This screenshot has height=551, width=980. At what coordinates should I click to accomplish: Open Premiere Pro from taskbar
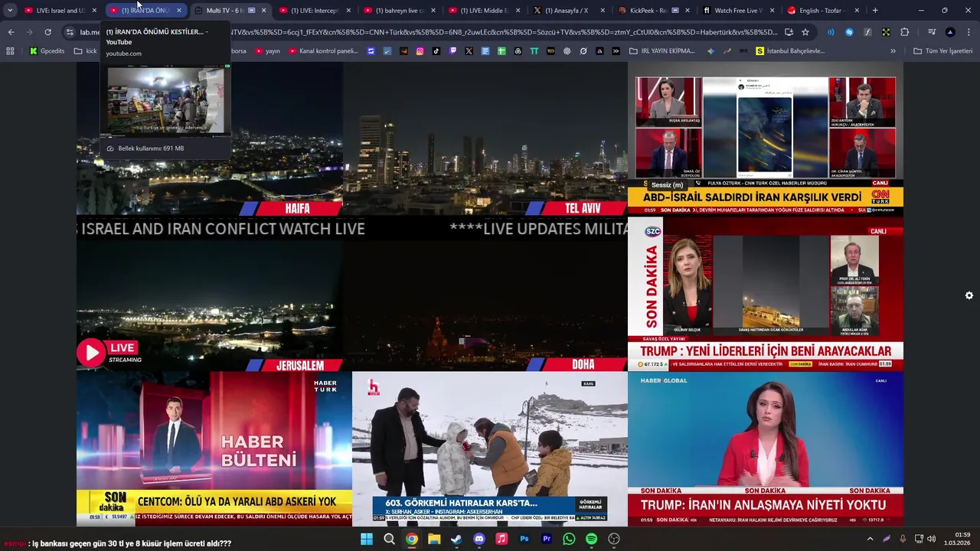[x=547, y=539]
